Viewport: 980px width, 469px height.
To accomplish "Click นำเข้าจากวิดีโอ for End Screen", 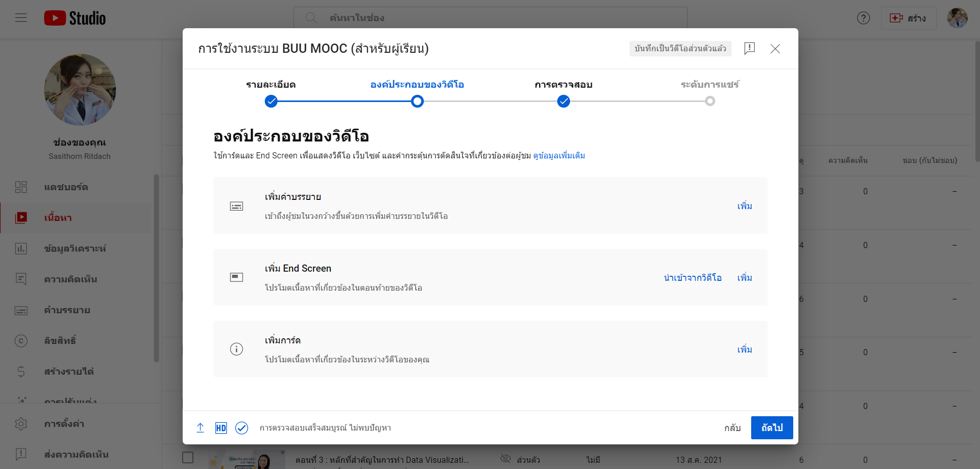I will pyautogui.click(x=692, y=278).
